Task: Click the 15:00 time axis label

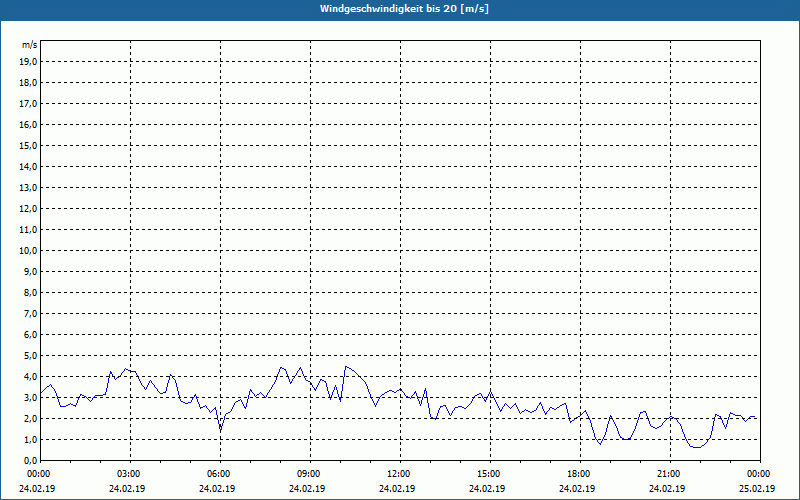Action: (488, 474)
